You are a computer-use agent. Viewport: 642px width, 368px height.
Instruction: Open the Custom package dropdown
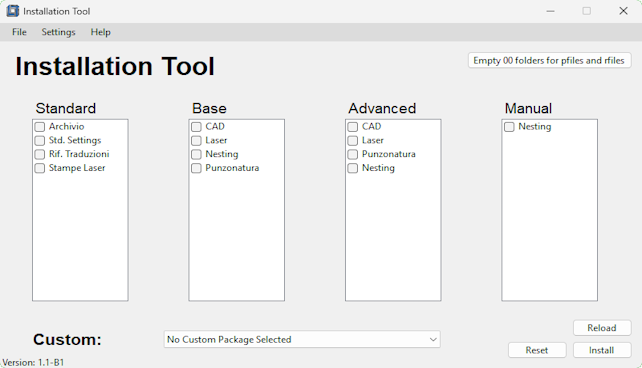pos(302,339)
